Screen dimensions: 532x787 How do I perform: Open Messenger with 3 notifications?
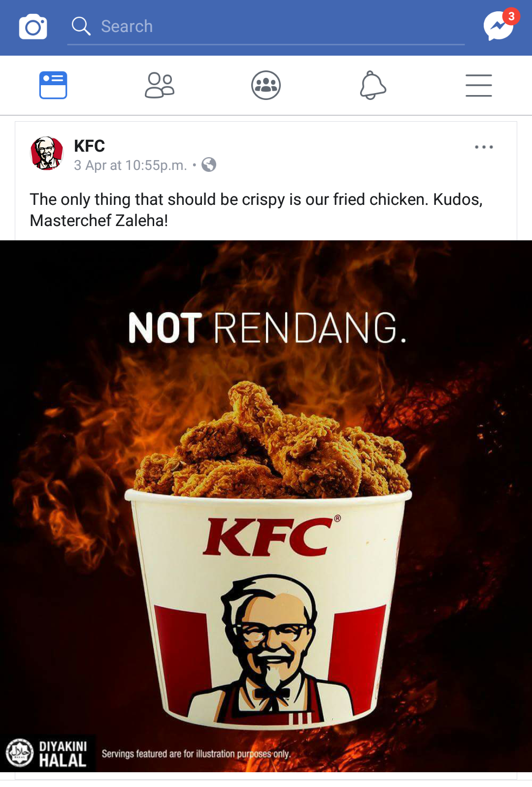[499, 26]
